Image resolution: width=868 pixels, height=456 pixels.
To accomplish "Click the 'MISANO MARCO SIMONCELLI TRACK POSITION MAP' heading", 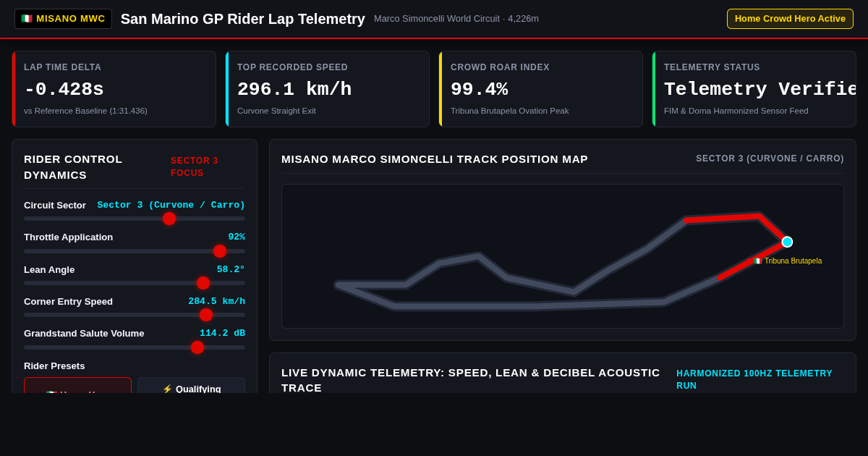I will (435, 159).
